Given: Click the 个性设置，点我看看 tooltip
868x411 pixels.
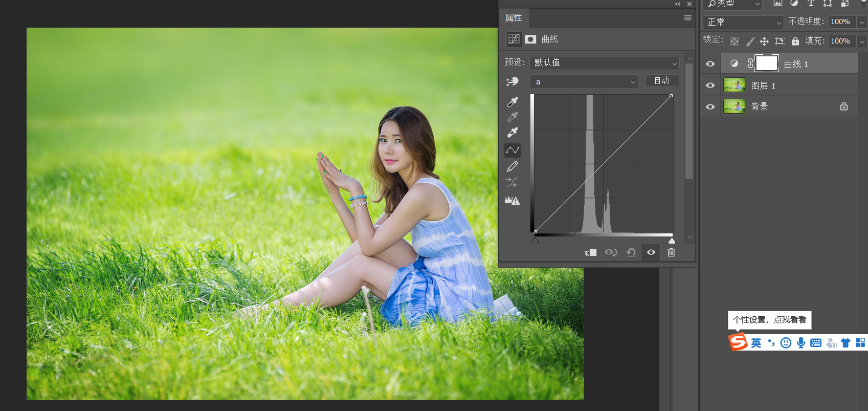Looking at the screenshot, I should tap(769, 320).
